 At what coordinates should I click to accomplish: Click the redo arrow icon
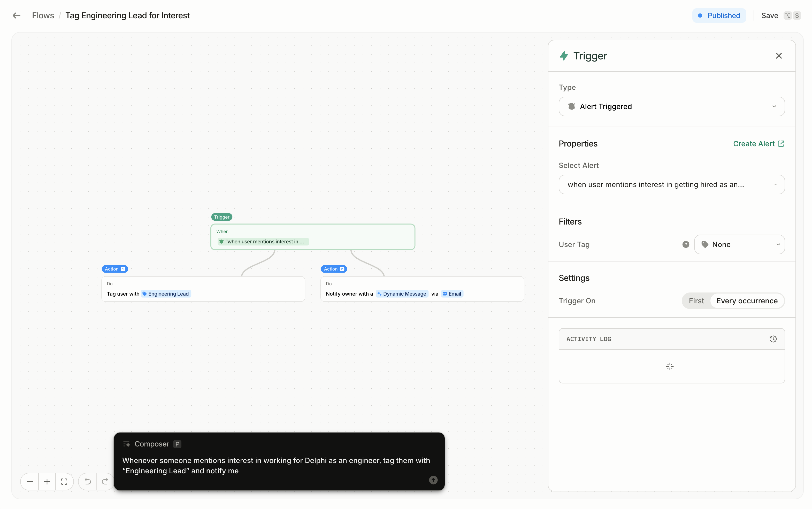(105, 481)
